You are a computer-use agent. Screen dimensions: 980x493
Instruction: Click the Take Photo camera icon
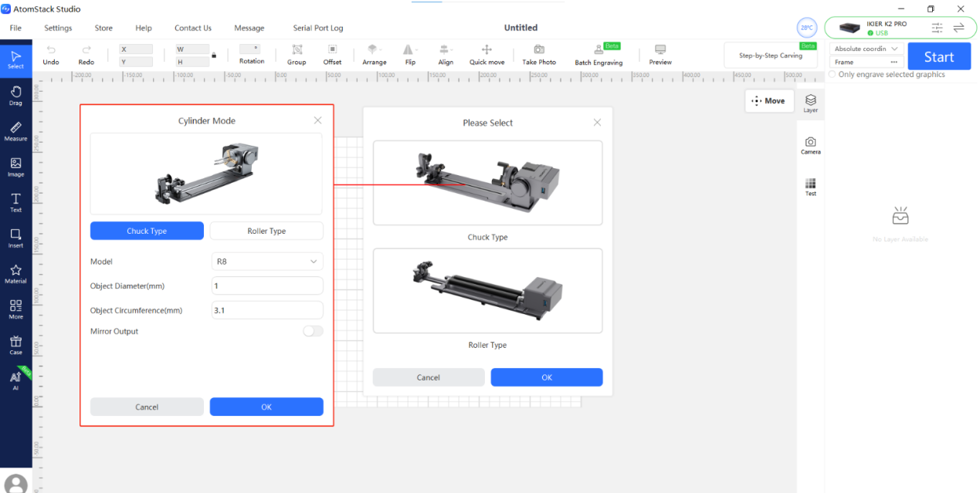click(539, 49)
